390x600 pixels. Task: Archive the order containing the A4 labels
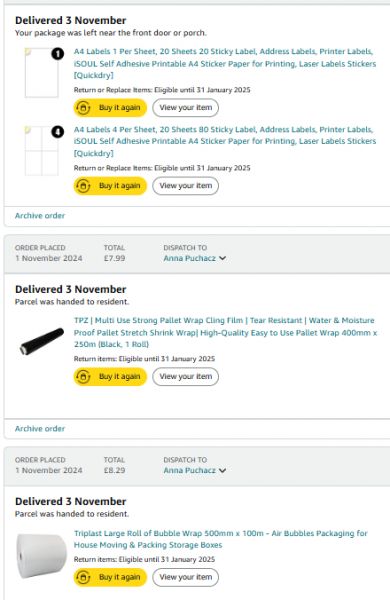click(x=40, y=216)
